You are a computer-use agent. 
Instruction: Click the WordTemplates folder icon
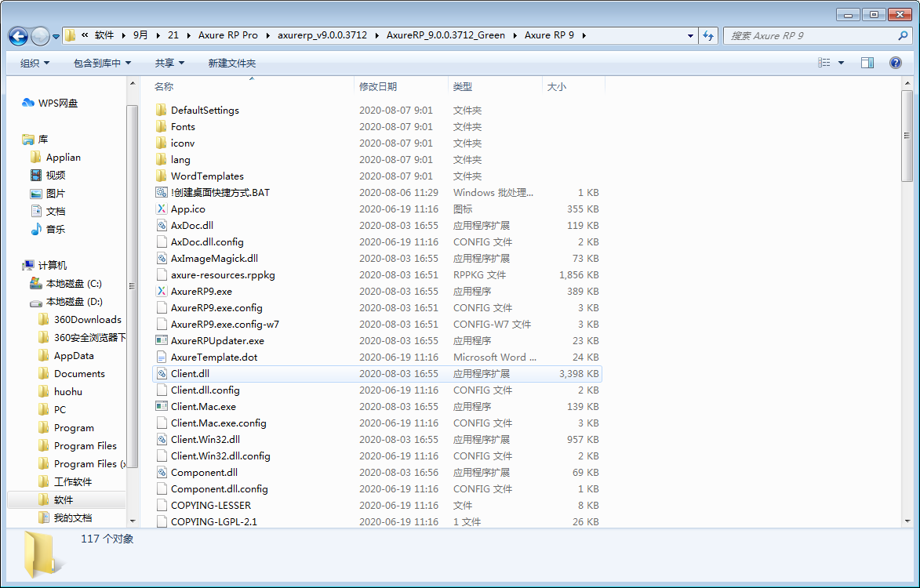click(162, 176)
